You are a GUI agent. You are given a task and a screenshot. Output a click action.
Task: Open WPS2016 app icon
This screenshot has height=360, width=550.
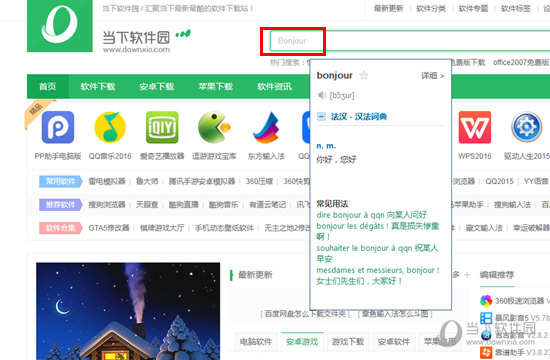[475, 127]
